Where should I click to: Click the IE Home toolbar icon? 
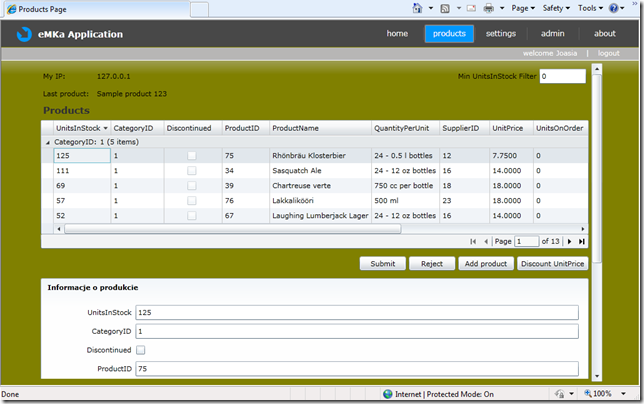pos(417,8)
